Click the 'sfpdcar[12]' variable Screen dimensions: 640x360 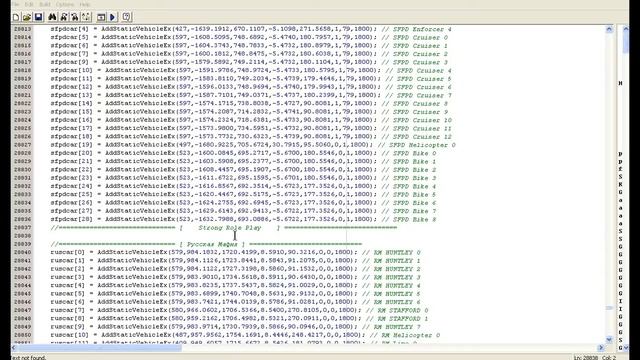pos(71,87)
